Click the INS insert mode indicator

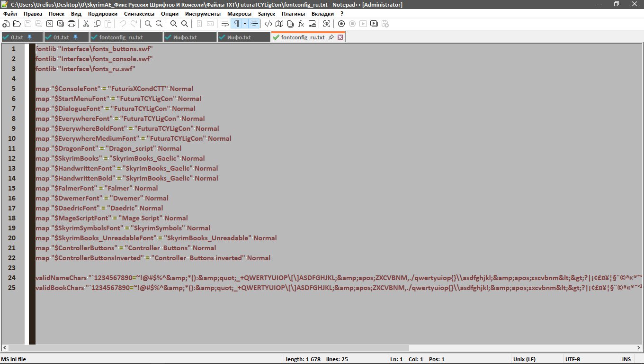pos(626,359)
